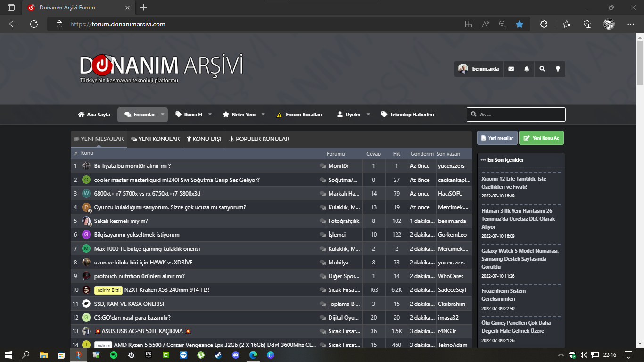Click the Monitör forum link in row 1
This screenshot has height=362, width=644.
tap(339, 166)
